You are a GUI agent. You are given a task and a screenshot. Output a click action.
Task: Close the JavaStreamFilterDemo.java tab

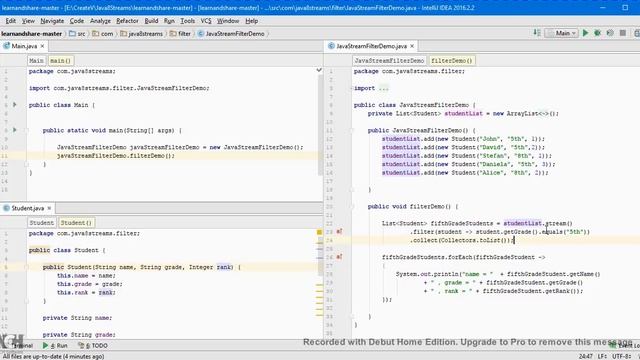[412, 46]
